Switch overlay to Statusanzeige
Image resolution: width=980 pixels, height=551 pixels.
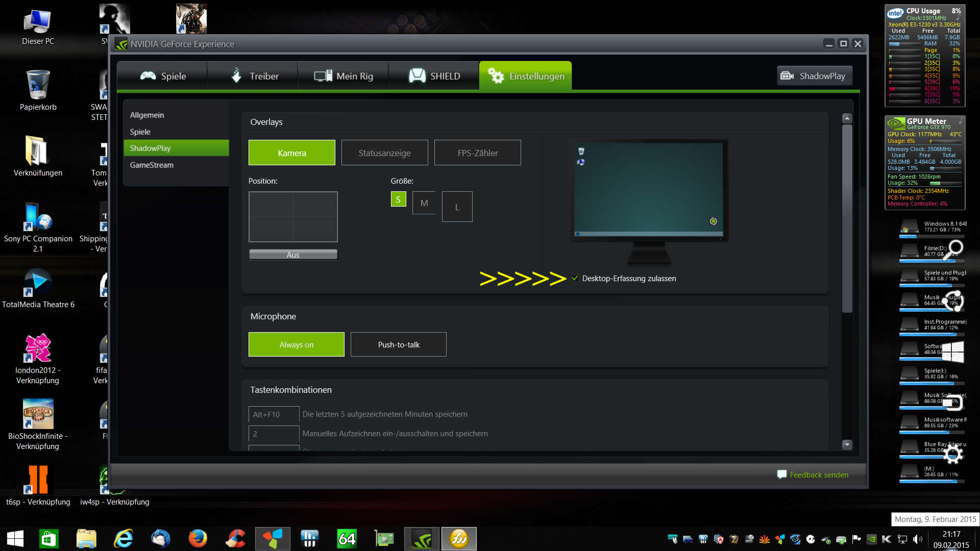coord(385,153)
